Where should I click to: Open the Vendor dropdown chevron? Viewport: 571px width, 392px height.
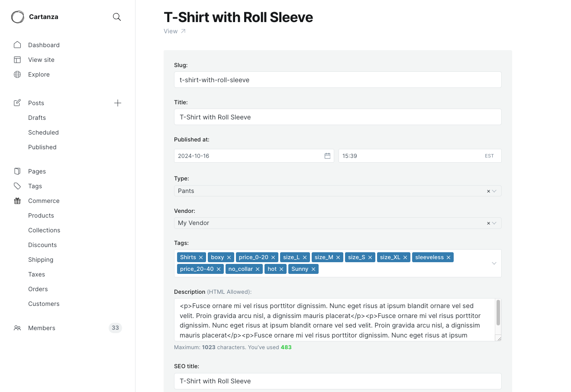coord(494,223)
